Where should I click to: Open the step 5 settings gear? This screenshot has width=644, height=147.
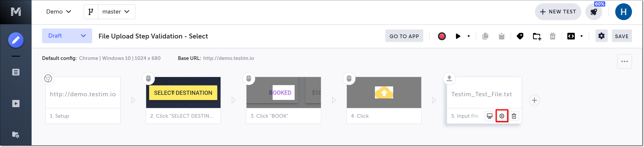pos(502,116)
